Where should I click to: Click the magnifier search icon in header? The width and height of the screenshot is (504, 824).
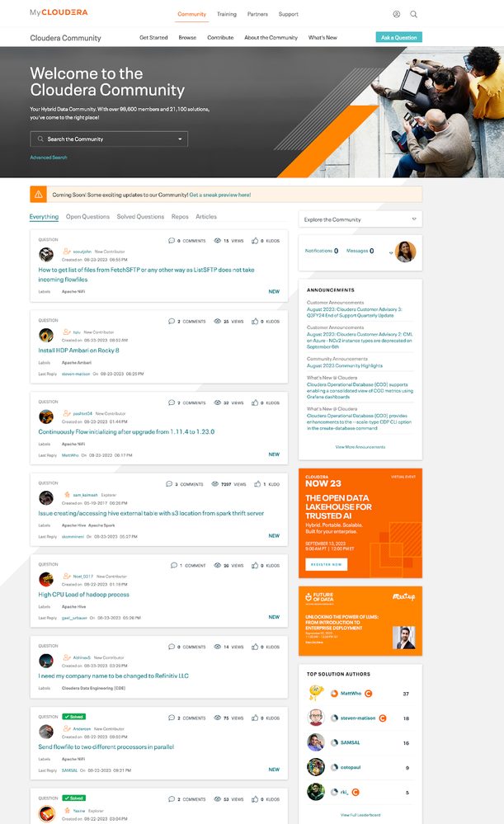point(413,14)
